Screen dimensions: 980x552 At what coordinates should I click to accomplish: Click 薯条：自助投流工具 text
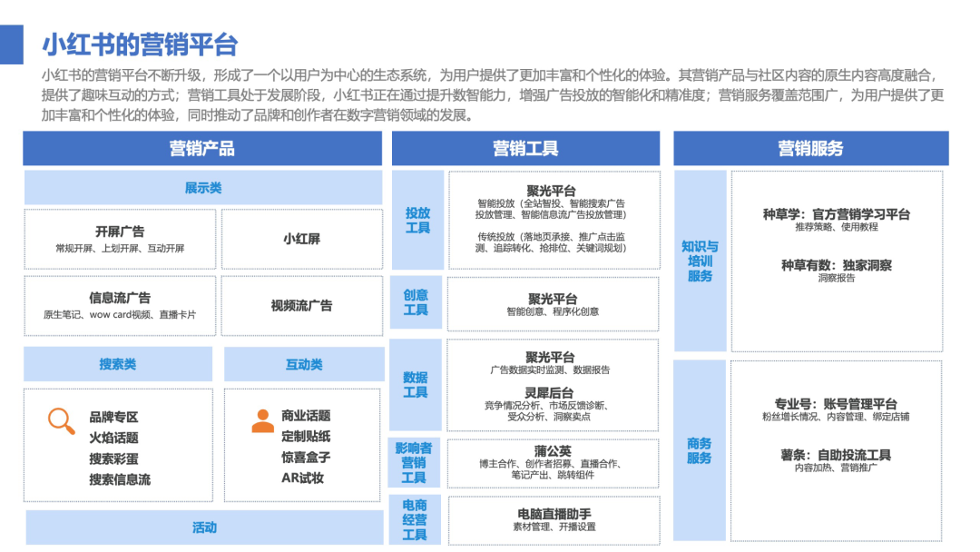pos(836,456)
